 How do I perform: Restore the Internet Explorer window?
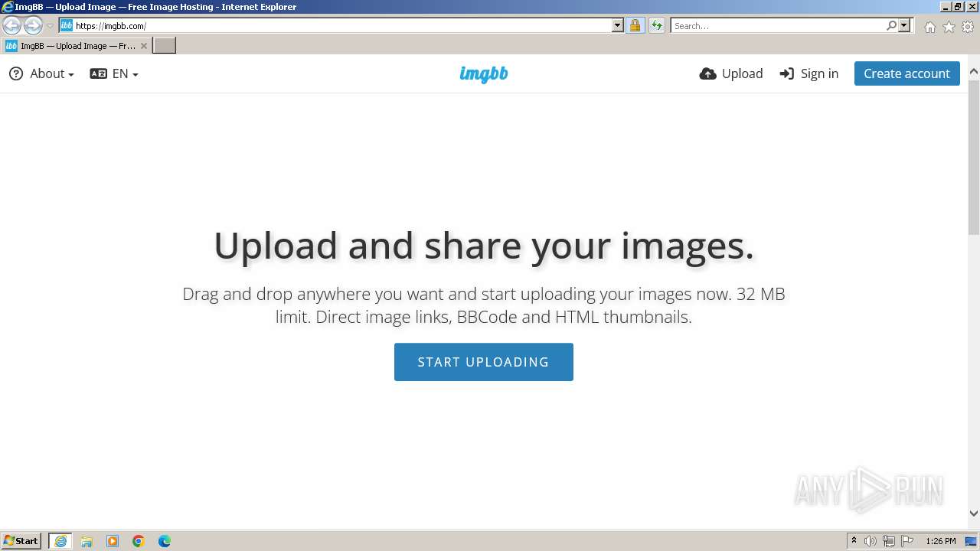pyautogui.click(x=959, y=6)
